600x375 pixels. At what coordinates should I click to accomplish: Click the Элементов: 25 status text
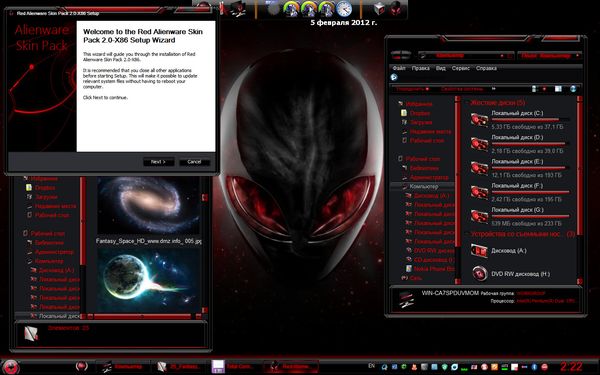(68, 328)
